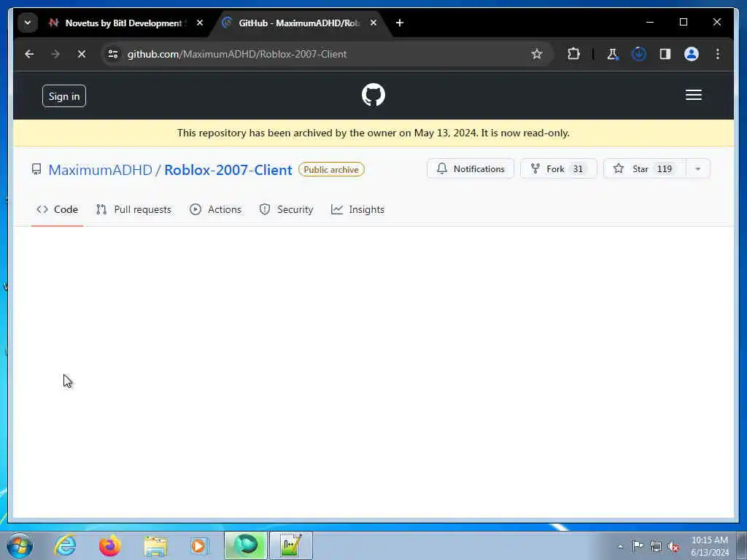This screenshot has height=560, width=747.
Task: Fork the repository
Action: pyautogui.click(x=558, y=168)
